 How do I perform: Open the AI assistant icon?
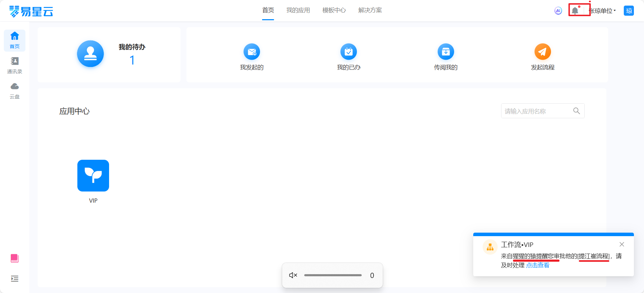pos(558,11)
